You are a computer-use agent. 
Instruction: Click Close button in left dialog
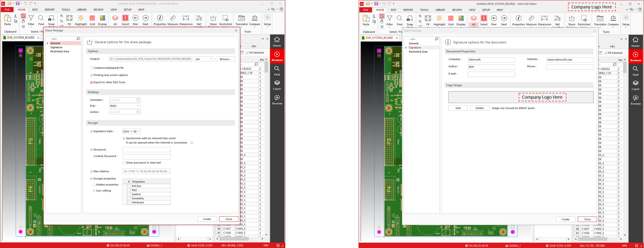tap(229, 219)
